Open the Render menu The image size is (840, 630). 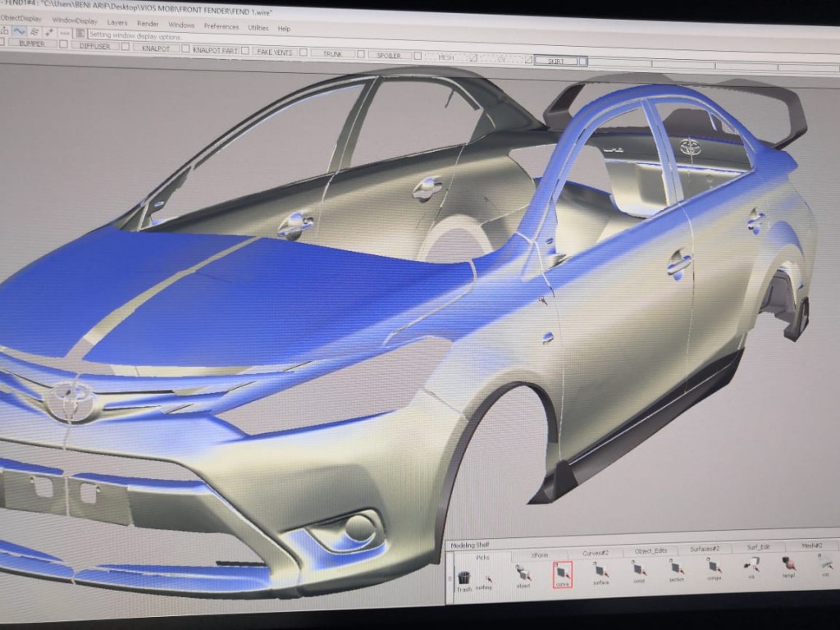[x=148, y=24]
